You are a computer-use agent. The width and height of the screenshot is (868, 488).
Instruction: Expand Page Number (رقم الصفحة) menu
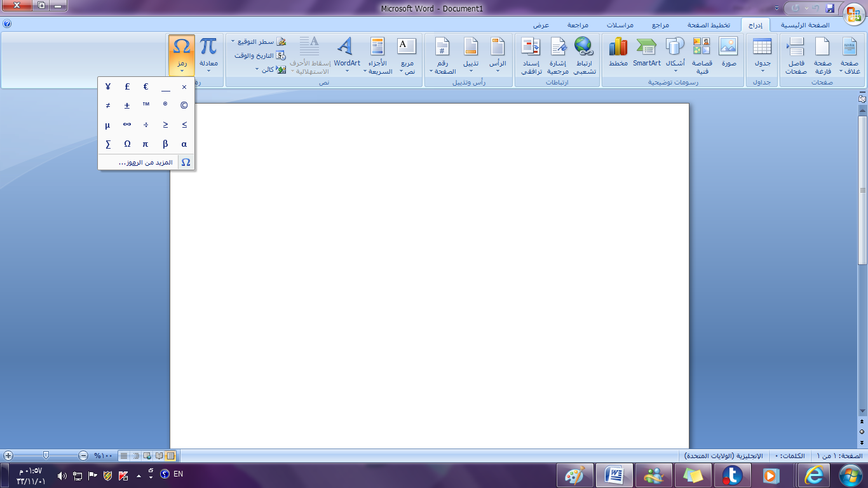point(442,55)
